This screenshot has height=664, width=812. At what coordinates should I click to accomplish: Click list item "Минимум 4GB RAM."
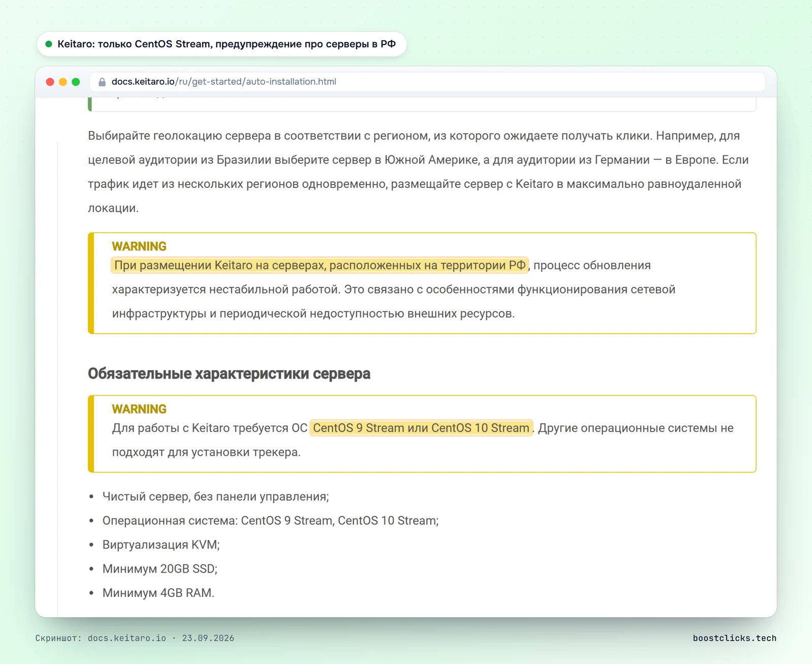click(x=158, y=592)
